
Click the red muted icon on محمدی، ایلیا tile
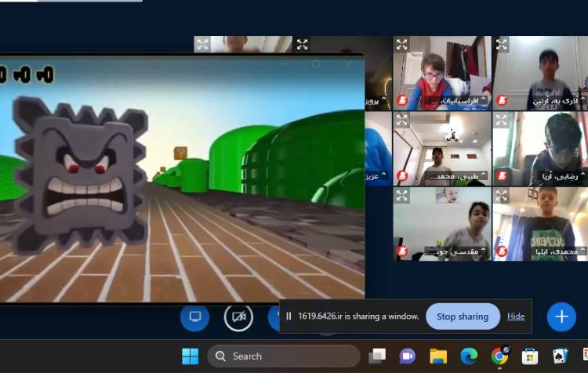(x=502, y=251)
